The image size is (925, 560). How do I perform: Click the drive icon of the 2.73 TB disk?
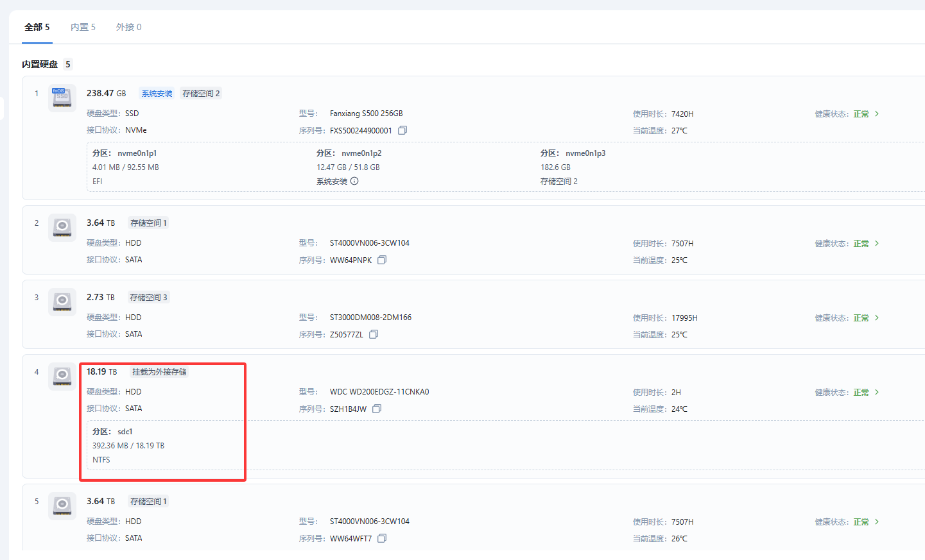coord(62,301)
